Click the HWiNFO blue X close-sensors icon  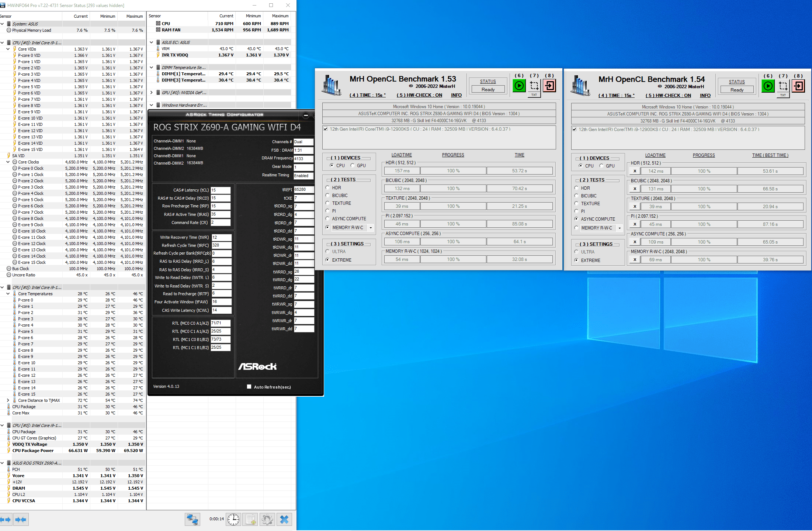click(x=284, y=520)
